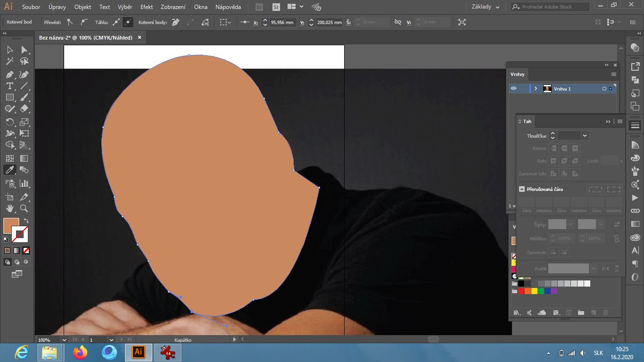
Task: Select the Rotate tool
Action: [9, 123]
